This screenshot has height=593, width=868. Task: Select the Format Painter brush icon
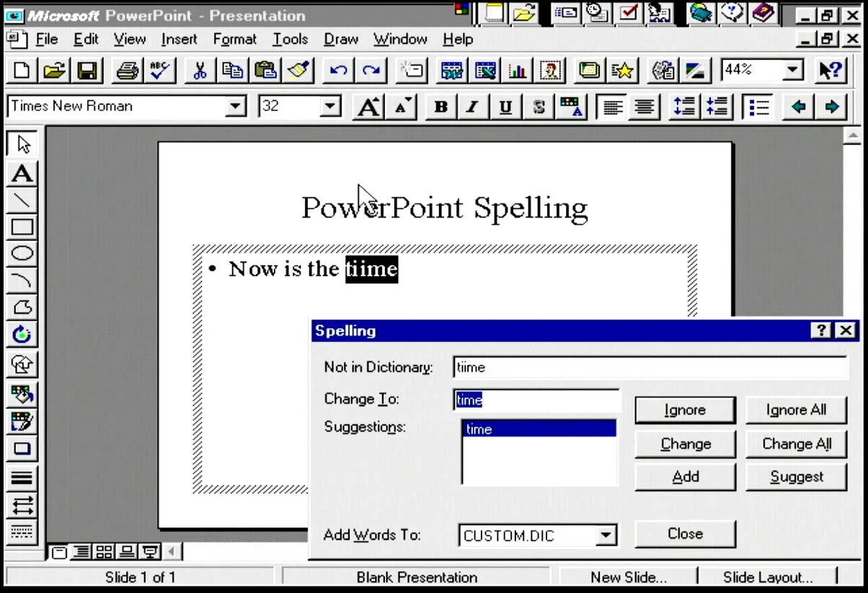pyautogui.click(x=298, y=71)
